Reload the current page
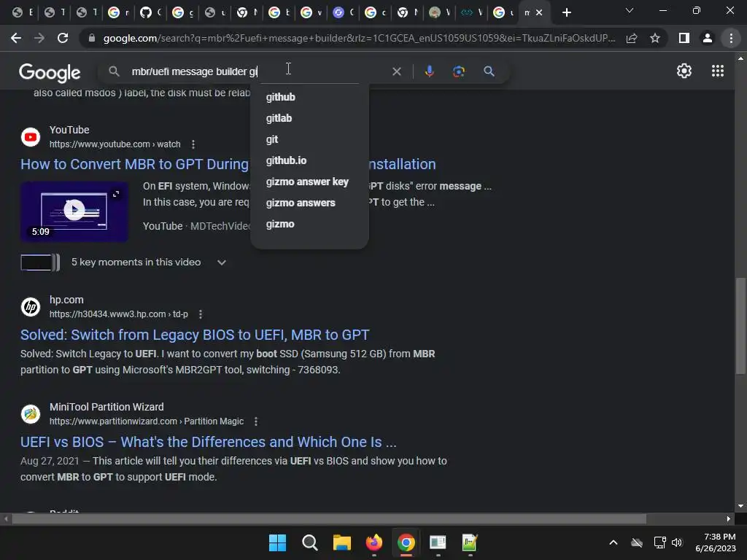This screenshot has width=747, height=560. [x=63, y=38]
